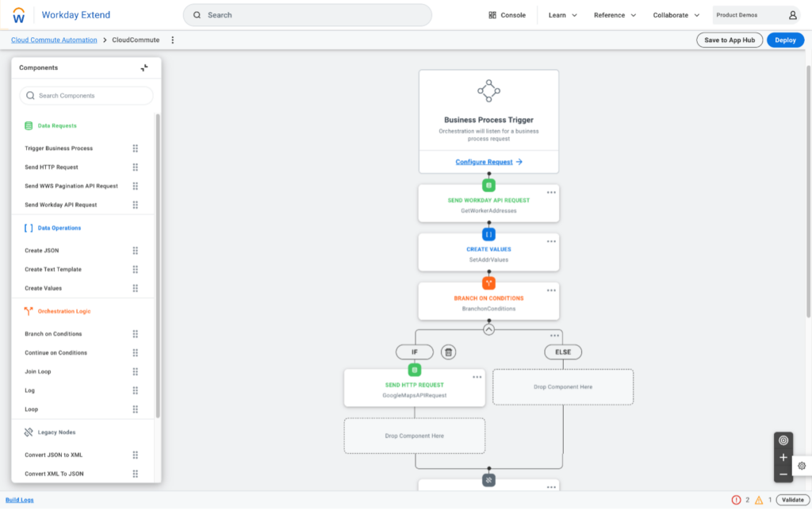Click the trash icon beside IF branch
Image resolution: width=812 pixels, height=511 pixels.
(449, 352)
